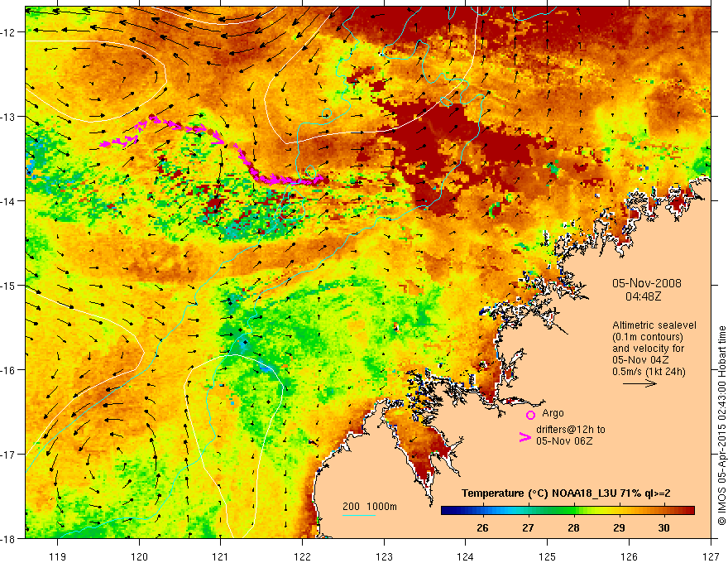Click the time label 04:48Z

click(643, 296)
